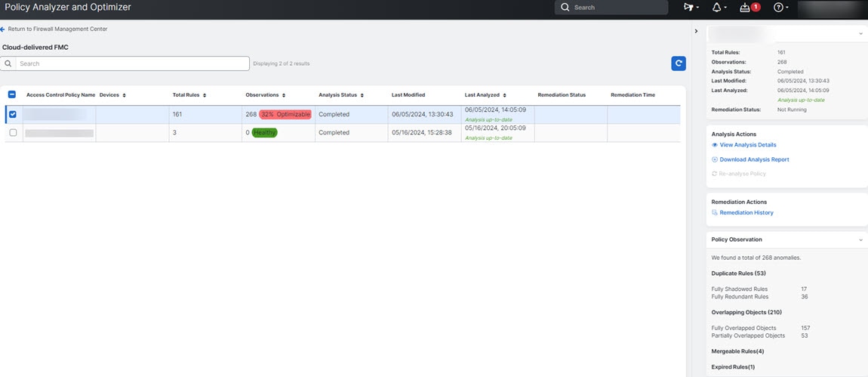Click the Remediation Status column header
The image size is (868, 377).
coord(562,94)
